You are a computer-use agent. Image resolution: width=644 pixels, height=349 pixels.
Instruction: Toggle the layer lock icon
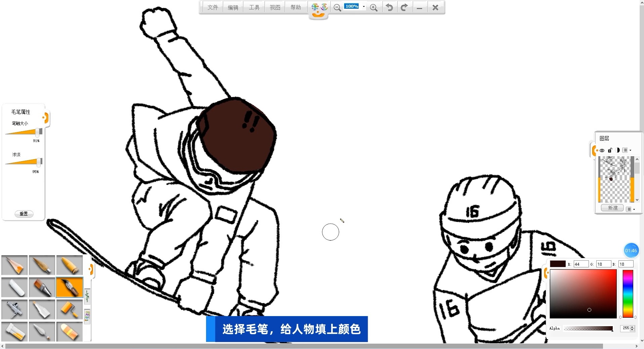(610, 150)
